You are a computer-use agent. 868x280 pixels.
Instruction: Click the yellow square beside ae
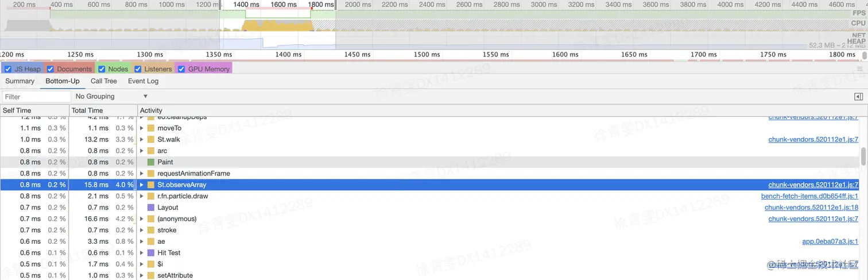[151, 241]
